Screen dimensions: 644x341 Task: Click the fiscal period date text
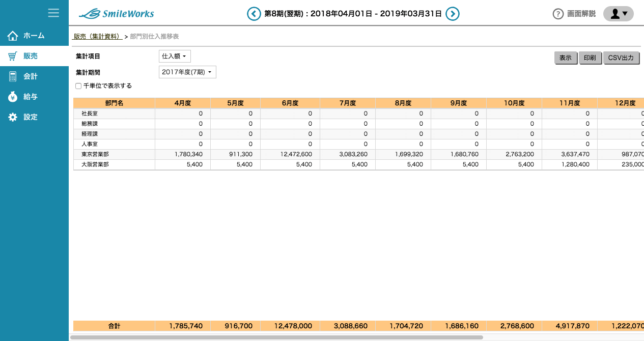pos(353,14)
